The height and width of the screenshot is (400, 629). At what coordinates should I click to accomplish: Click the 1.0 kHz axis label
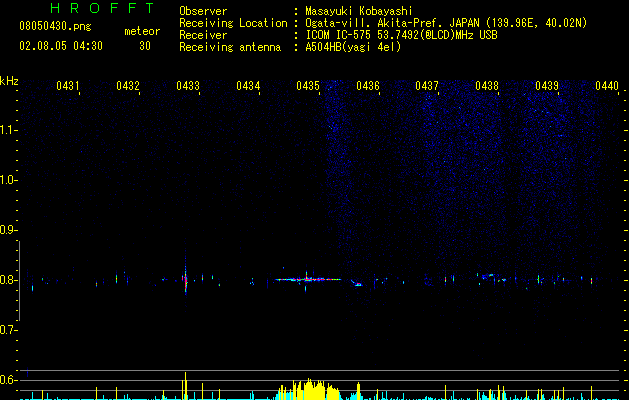pos(8,180)
